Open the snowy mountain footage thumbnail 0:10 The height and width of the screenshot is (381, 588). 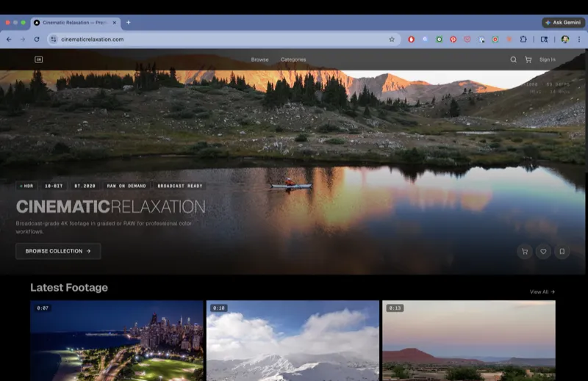coord(293,341)
